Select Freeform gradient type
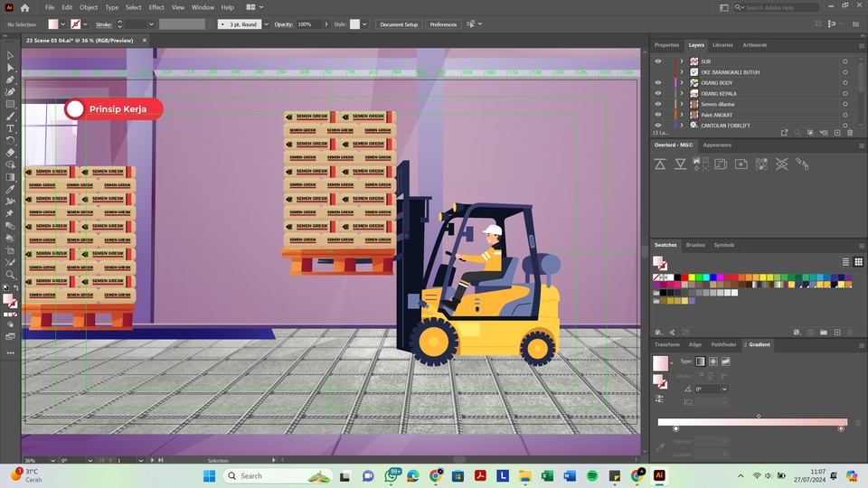Viewport: 868px width, 488px height. point(726,361)
